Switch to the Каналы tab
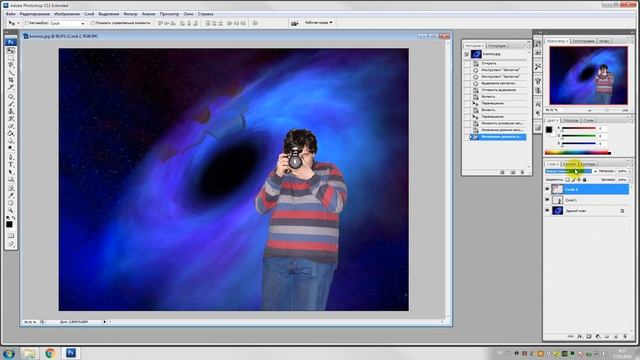Viewport: 640px width, 360px height. [x=570, y=164]
